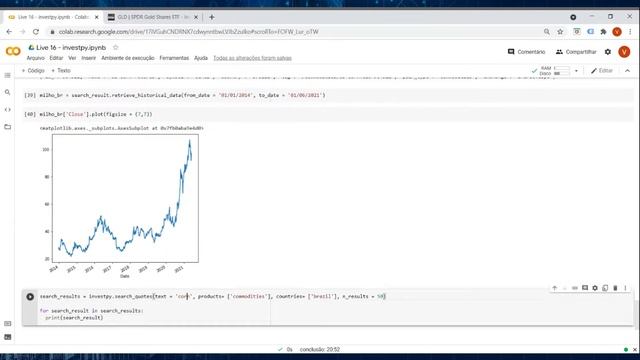The image size is (640, 360).
Task: Run the search_results code cell
Action: point(30,297)
